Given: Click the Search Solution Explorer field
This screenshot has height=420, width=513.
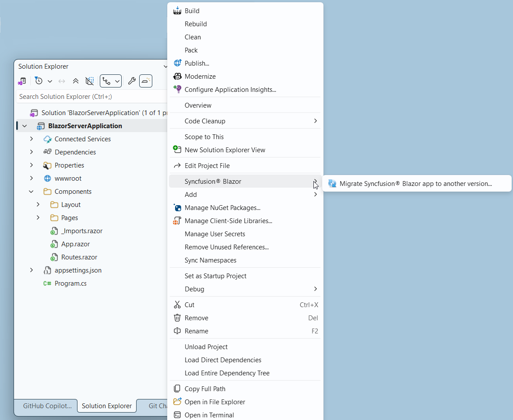Looking at the screenshot, I should [88, 96].
